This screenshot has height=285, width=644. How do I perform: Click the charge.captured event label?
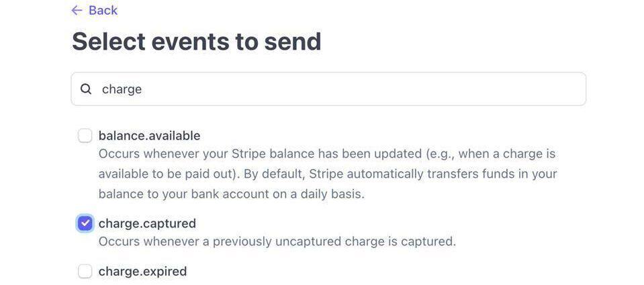[x=147, y=223]
